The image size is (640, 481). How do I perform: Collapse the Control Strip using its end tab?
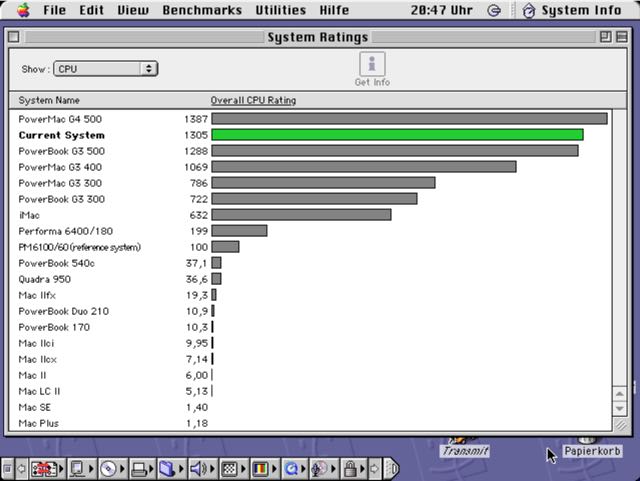(391, 469)
